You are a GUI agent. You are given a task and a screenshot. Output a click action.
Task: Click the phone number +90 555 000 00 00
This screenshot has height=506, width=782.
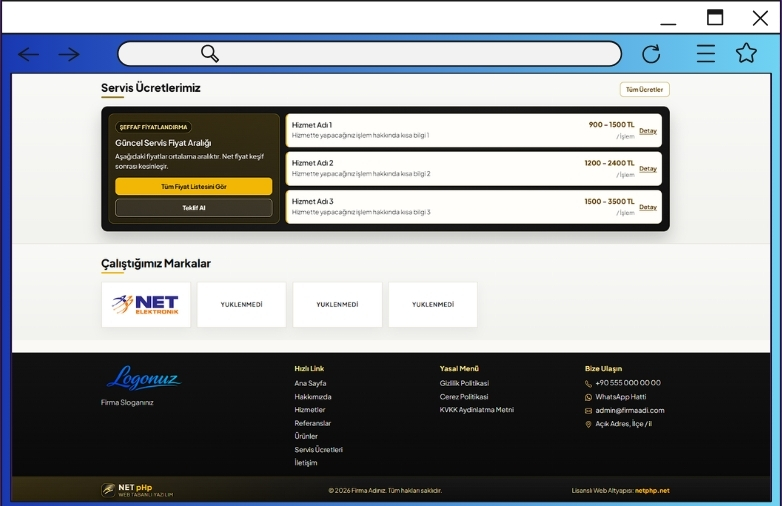pyautogui.click(x=627, y=383)
